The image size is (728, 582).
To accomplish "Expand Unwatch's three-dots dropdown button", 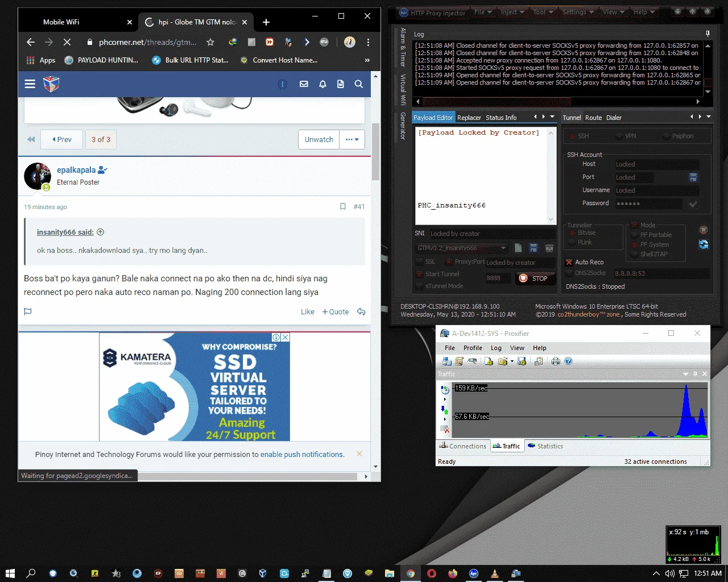I will point(352,139).
